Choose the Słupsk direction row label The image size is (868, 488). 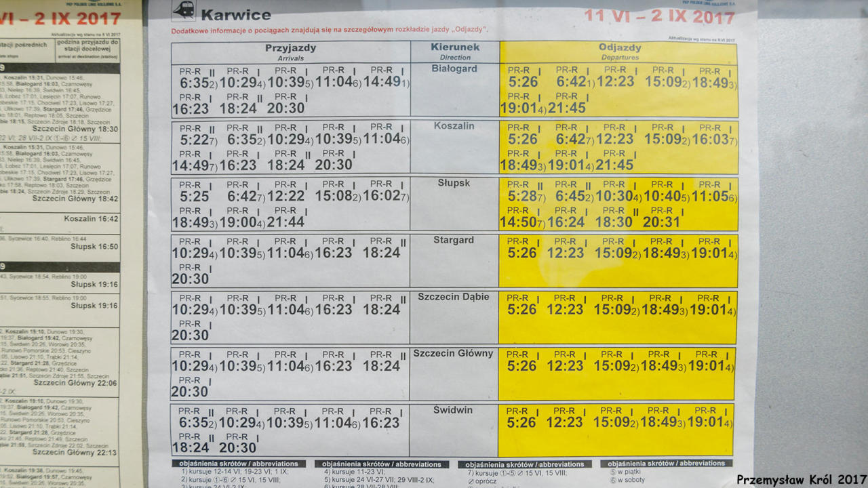pyautogui.click(x=454, y=183)
